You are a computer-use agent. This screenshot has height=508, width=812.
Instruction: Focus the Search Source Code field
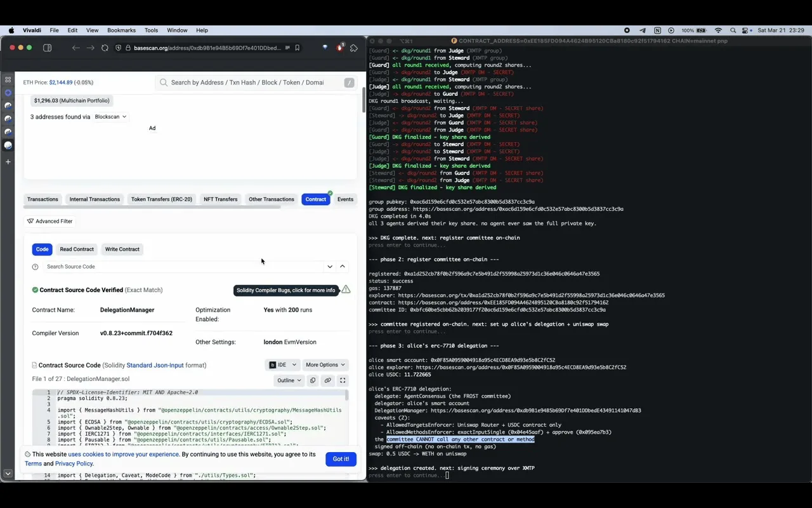pyautogui.click(x=184, y=267)
